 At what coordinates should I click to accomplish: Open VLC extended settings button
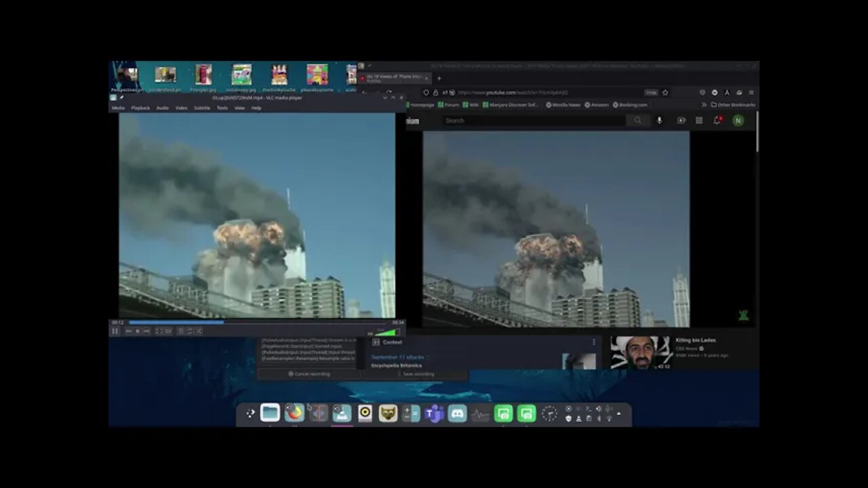(167, 331)
